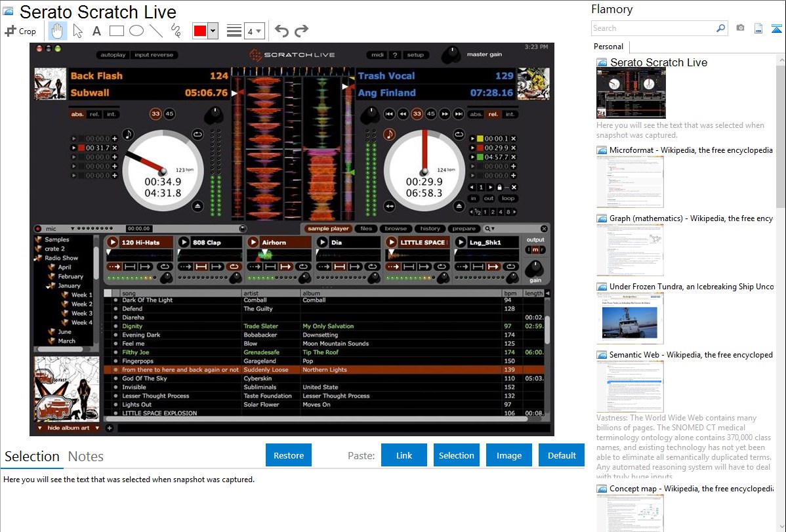The width and height of the screenshot is (786, 532).
Task: Click the search magnifier icon
Action: point(721,28)
